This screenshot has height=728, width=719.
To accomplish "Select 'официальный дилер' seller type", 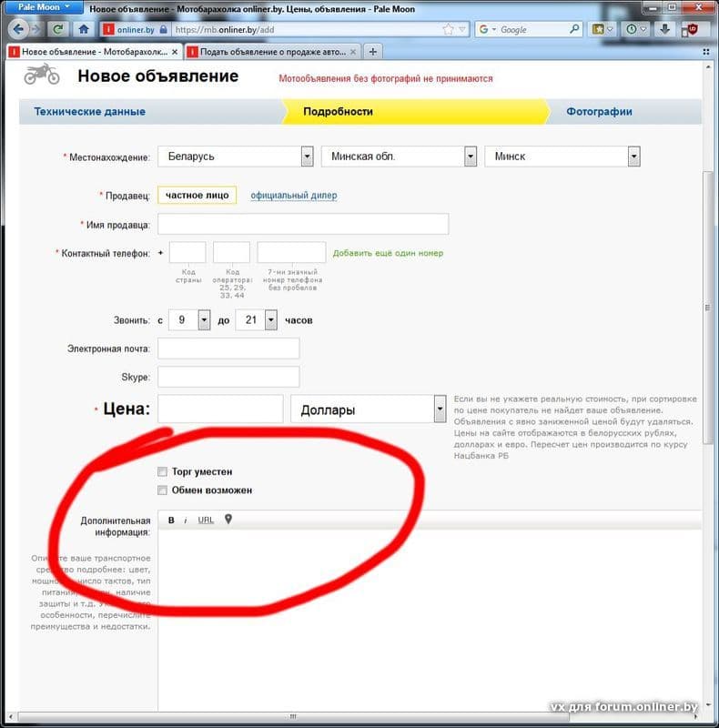I will (294, 196).
